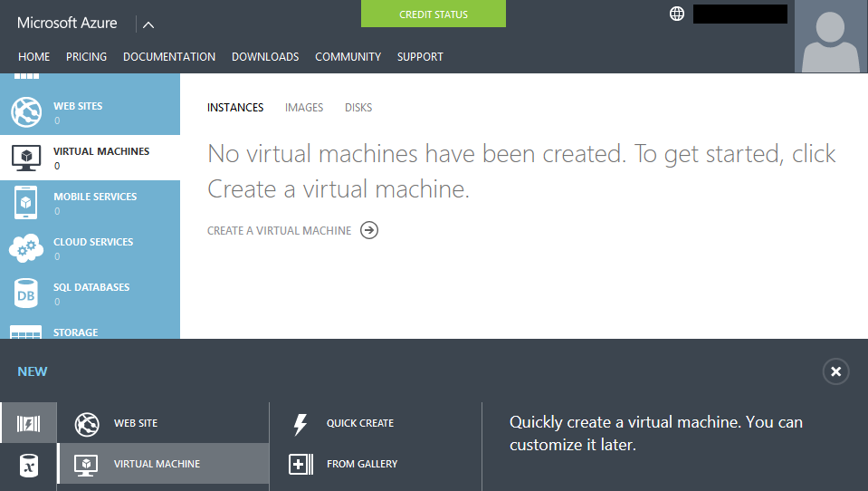The image size is (868, 491).
Task: Click 'No virtual machines have been created' message
Action: (x=521, y=171)
